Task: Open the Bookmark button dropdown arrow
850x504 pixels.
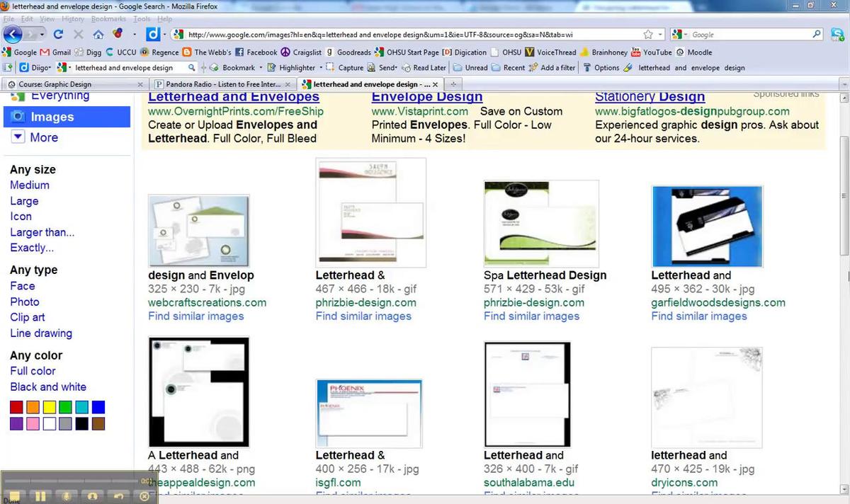Action: pos(260,68)
